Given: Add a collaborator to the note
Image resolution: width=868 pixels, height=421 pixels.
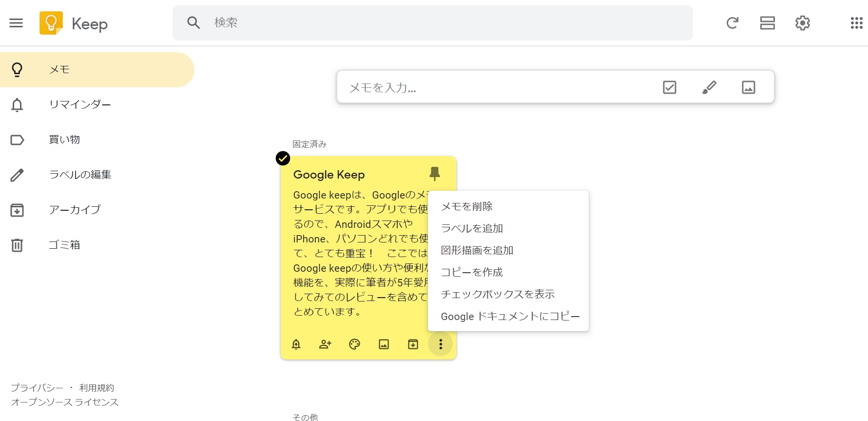Looking at the screenshot, I should pos(325,344).
